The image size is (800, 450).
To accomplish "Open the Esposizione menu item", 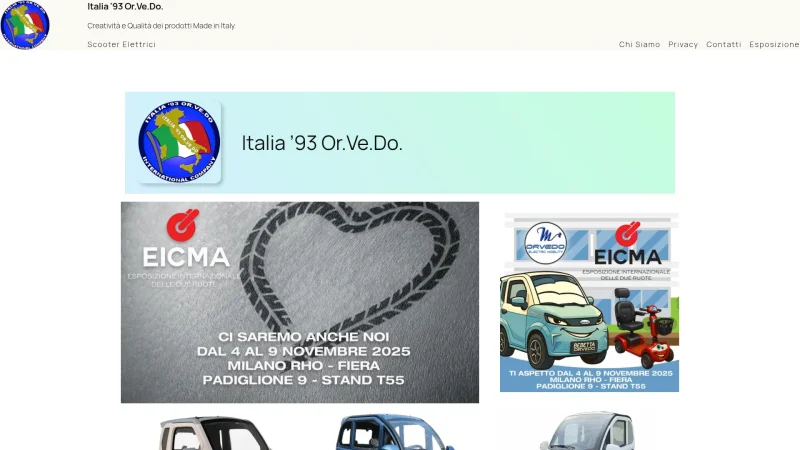I will point(774,44).
